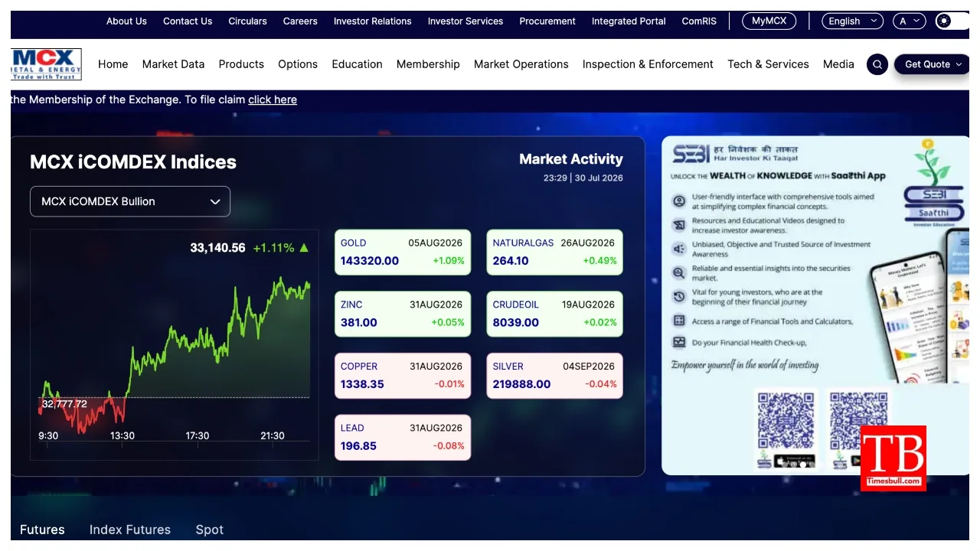Open the SILVER 04SEP2026 card
The image size is (980, 551).
coord(555,376)
